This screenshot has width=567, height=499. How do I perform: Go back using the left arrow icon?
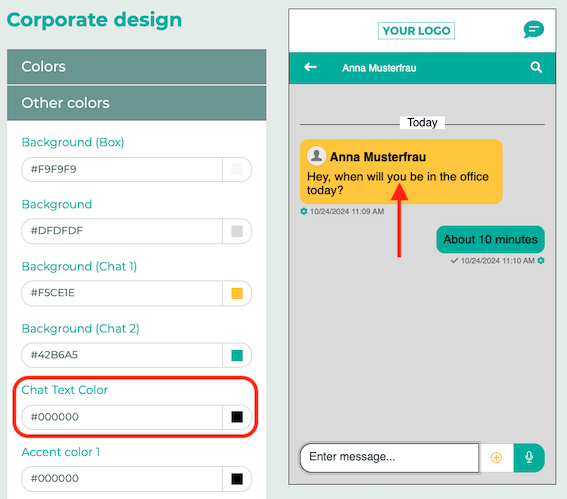[310, 67]
